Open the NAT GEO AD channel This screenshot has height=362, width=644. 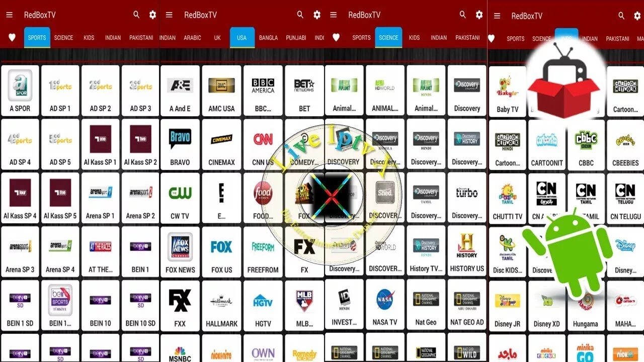coord(467,305)
